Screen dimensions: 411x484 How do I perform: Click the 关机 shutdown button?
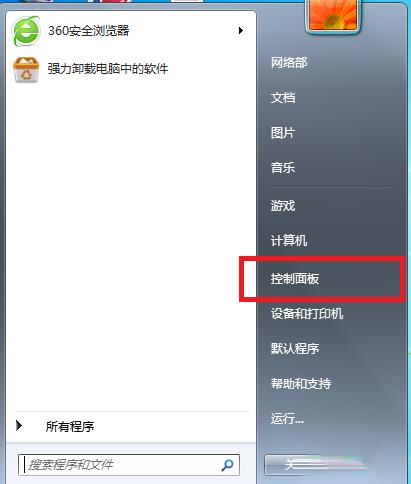pyautogui.click(x=292, y=464)
